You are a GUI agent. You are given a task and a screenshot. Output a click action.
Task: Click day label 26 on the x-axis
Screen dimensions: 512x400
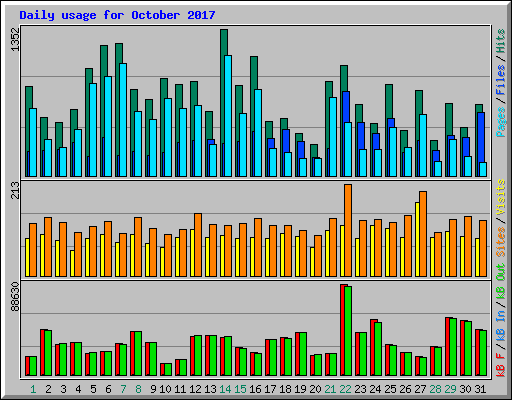click(405, 389)
